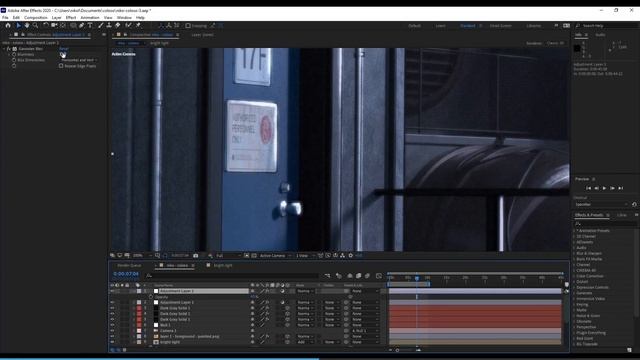Open the Active Camera view dropdown
The width and height of the screenshot is (640, 360).
[x=276, y=256]
